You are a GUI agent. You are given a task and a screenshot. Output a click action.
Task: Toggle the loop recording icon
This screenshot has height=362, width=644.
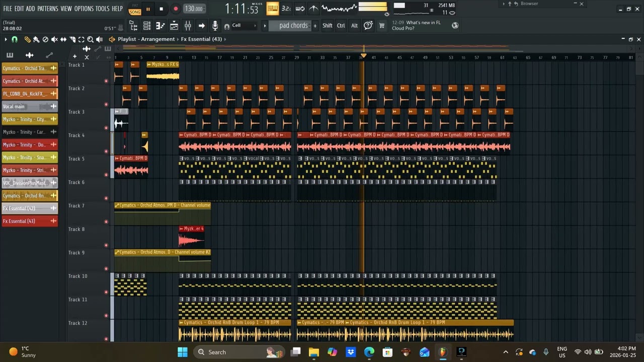tap(299, 9)
